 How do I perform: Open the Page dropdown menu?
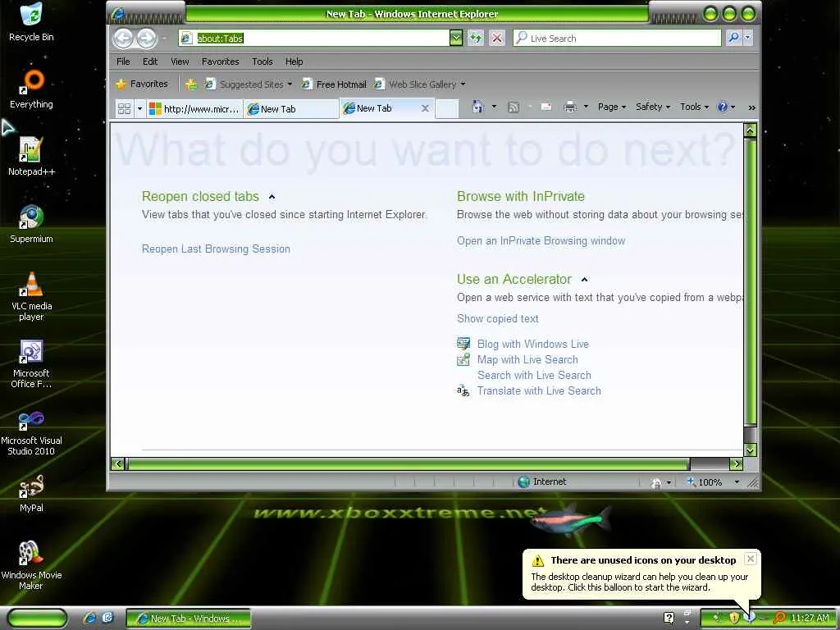(x=612, y=107)
